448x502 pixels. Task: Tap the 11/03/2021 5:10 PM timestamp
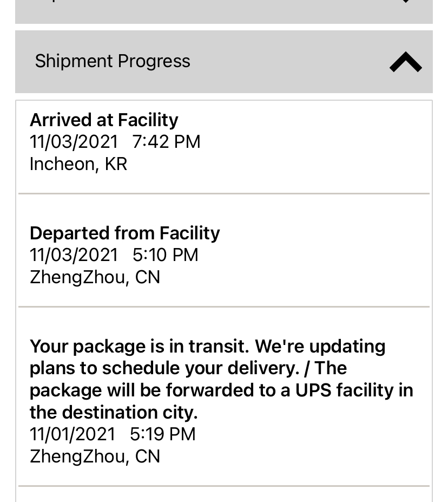click(x=114, y=255)
